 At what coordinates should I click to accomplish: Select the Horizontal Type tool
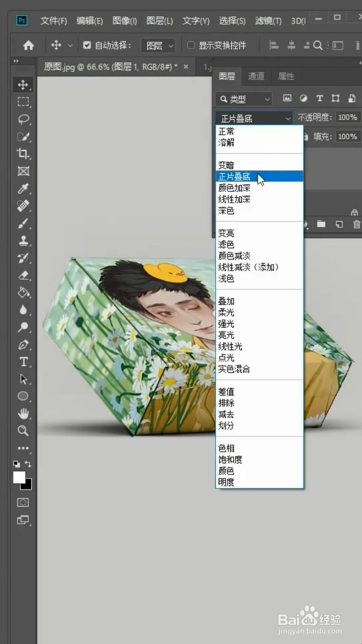23,362
